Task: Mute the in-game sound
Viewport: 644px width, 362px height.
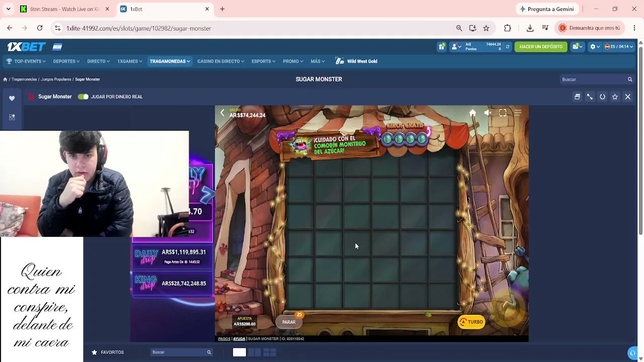Action: (488, 113)
